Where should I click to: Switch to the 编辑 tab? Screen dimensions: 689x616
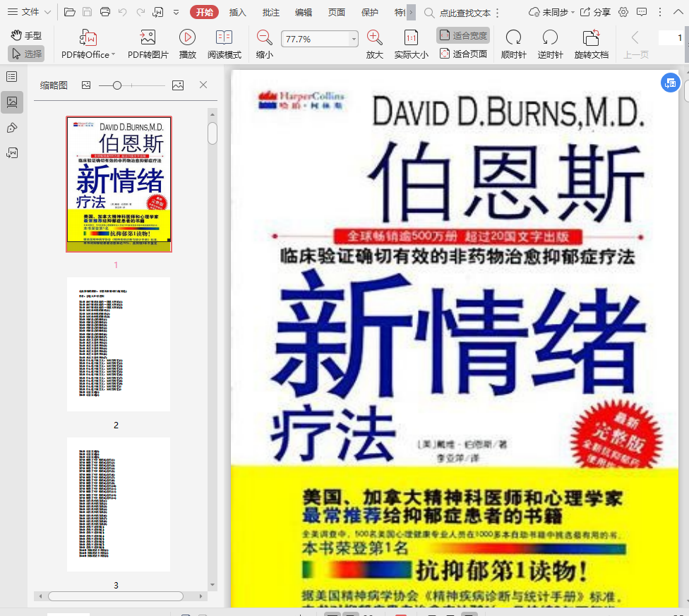tap(303, 12)
